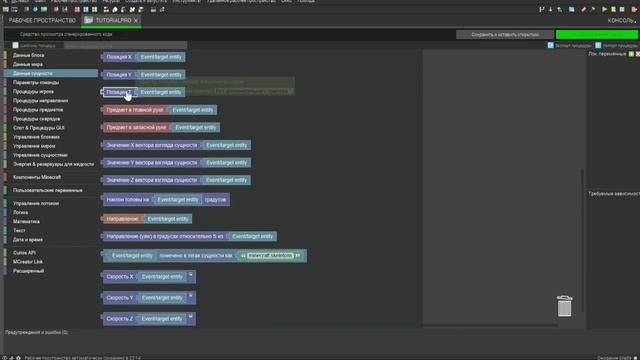The height and width of the screenshot is (360, 640).
Task: Click the orange export mod icon
Action: 634,9
